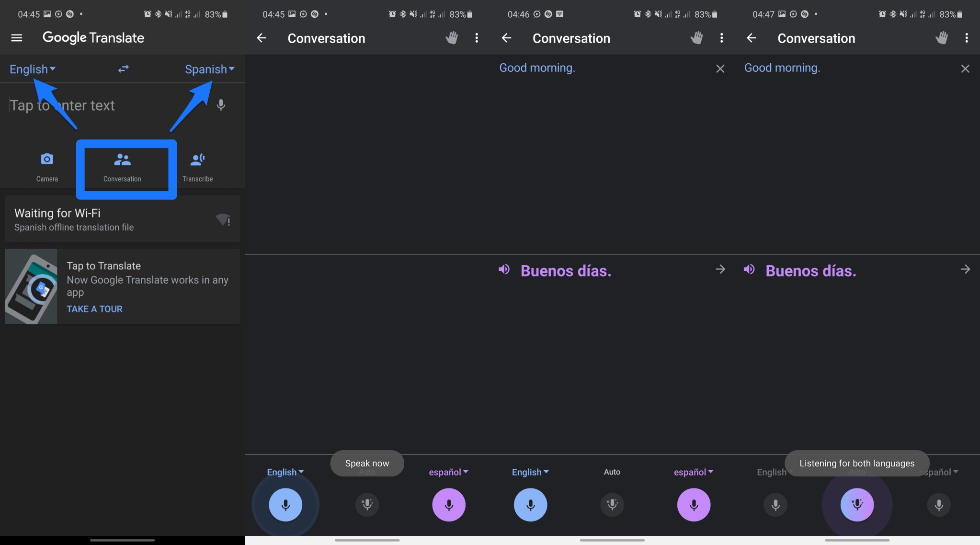Screen dimensions: 980x545
Task: Tap the Auto label on 04:46 screen
Action: point(612,472)
